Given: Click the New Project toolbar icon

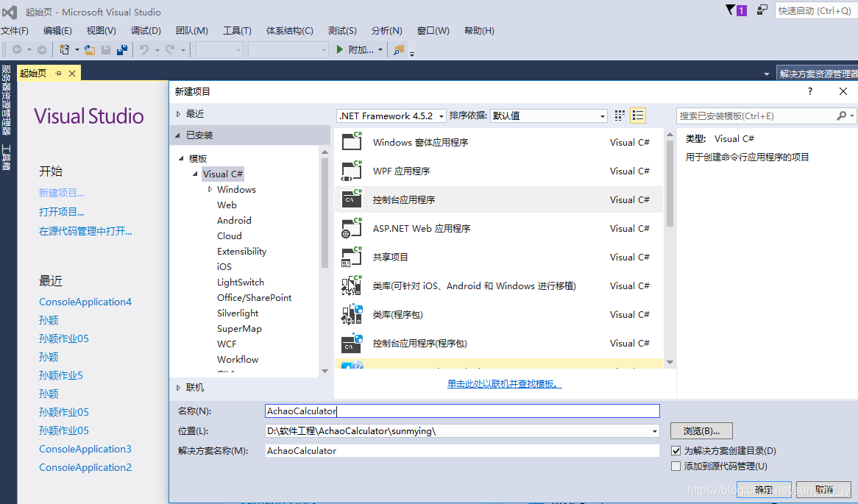Looking at the screenshot, I should (65, 50).
